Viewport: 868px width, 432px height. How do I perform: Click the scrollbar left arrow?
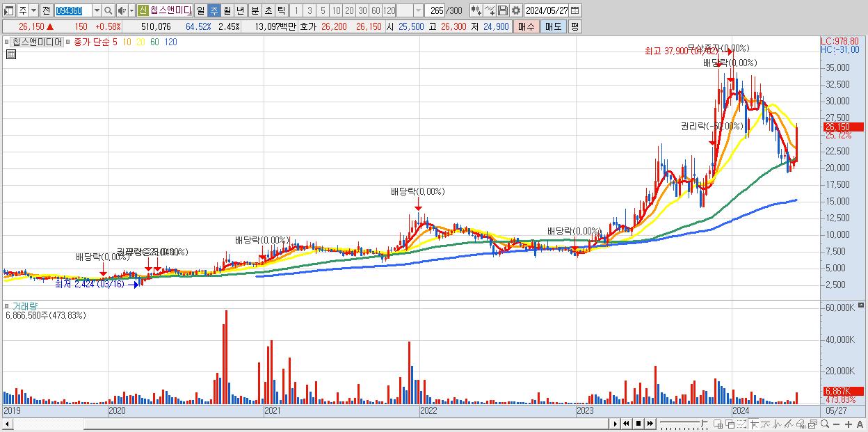coord(6,424)
